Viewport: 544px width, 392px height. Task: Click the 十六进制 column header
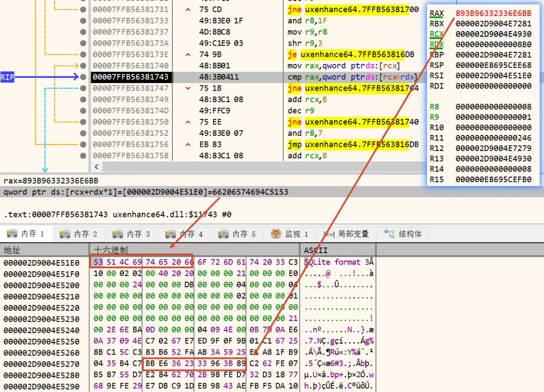coord(194,250)
